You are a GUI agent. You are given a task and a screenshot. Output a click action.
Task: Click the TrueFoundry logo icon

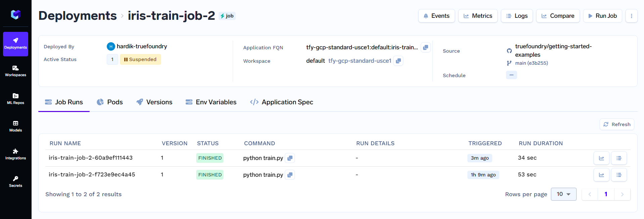click(x=16, y=14)
